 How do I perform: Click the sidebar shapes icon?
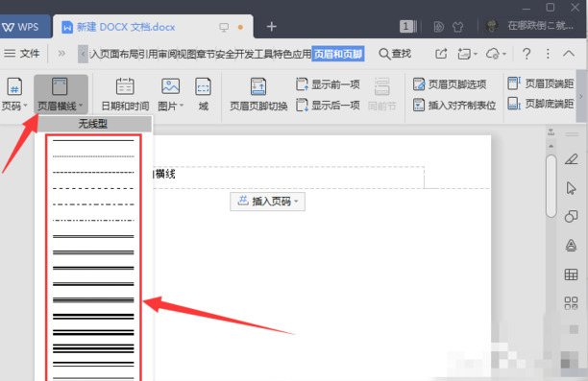(571, 216)
